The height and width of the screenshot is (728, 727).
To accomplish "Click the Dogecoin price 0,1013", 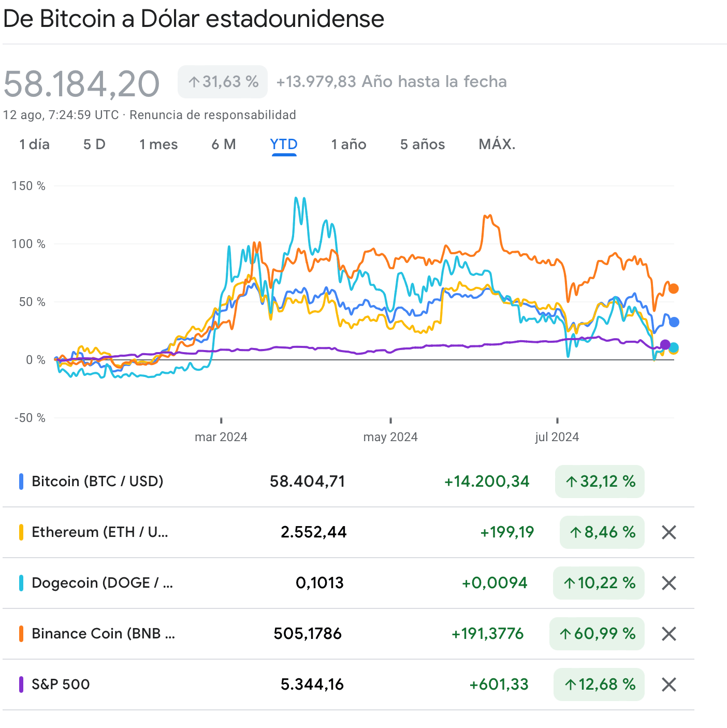I will pos(319,583).
